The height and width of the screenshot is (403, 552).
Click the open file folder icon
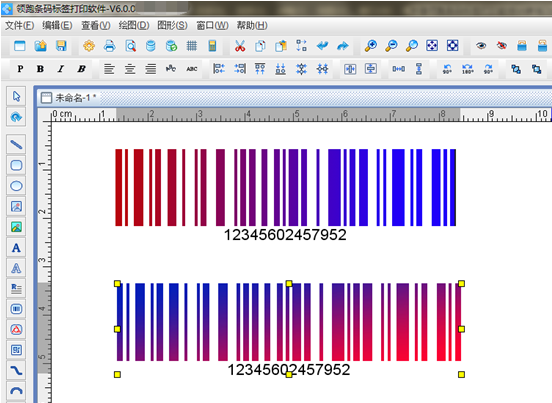(40, 46)
